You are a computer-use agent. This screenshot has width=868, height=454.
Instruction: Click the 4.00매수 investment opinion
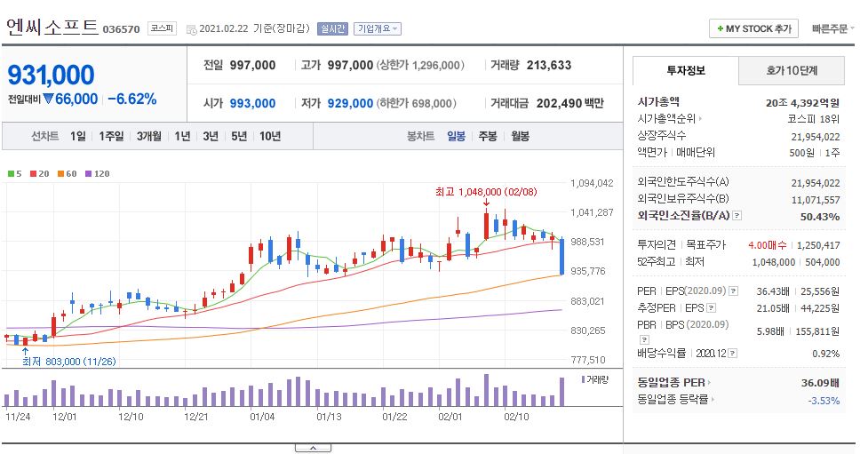click(x=768, y=244)
